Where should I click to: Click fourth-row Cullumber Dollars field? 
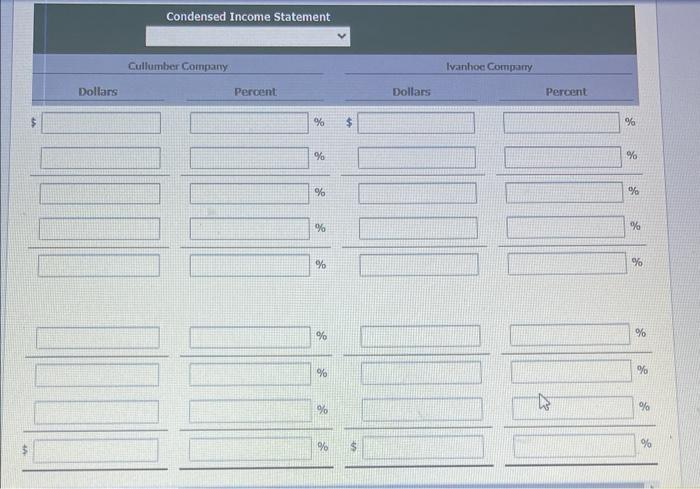[x=100, y=229]
